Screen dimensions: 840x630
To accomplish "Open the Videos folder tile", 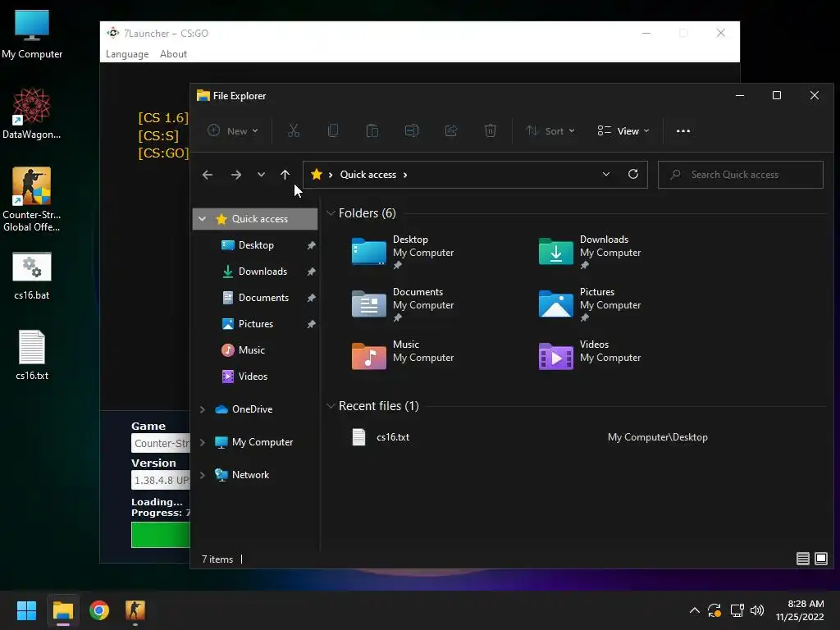I will coord(590,356).
